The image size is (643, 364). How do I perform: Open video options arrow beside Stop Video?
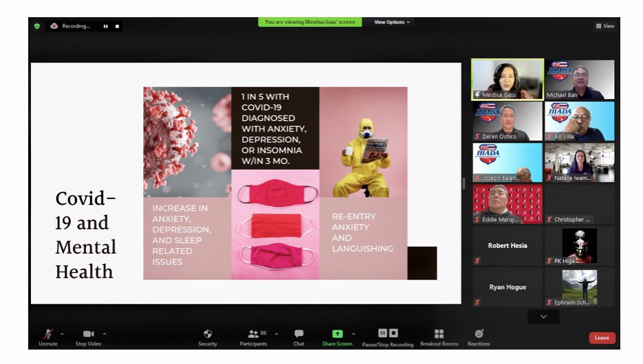pos(105,334)
